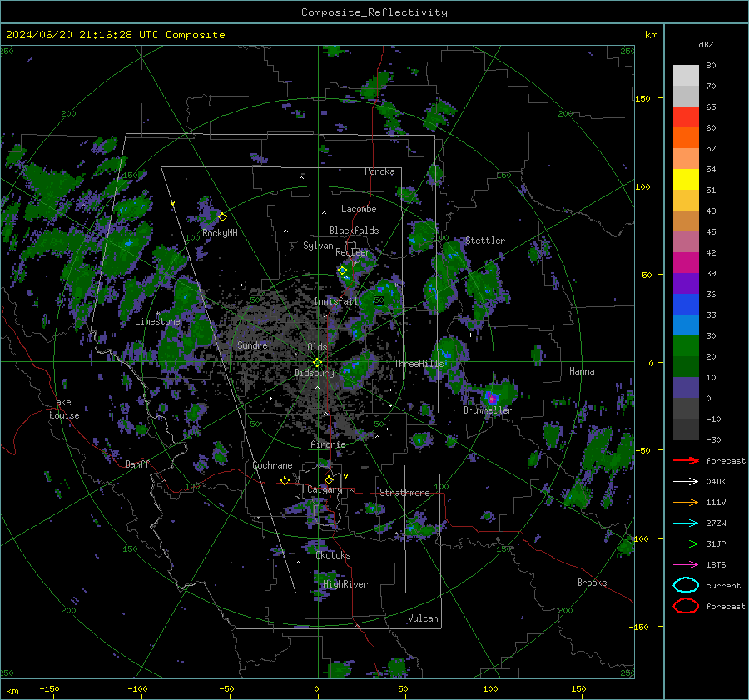Image resolution: width=749 pixels, height=700 pixels.
Task: Click the yellow diamond radar center near Didsbury
Action: [317, 363]
